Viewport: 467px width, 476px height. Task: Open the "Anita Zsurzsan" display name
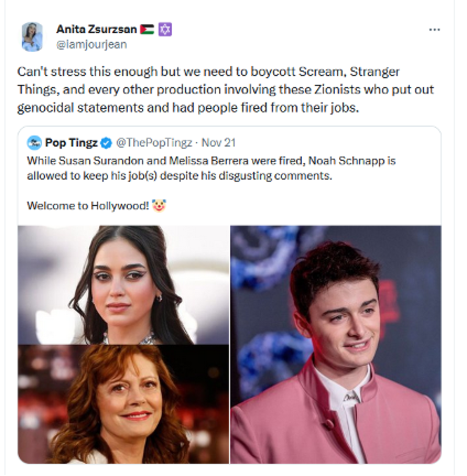96,29
